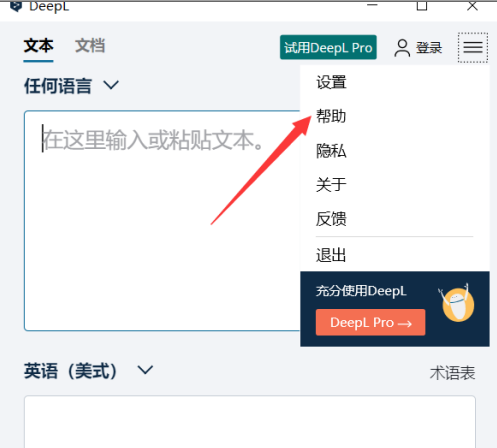Screen dimensions: 497x448
Task: Click the 术语表 glossary link
Action: coord(452,373)
